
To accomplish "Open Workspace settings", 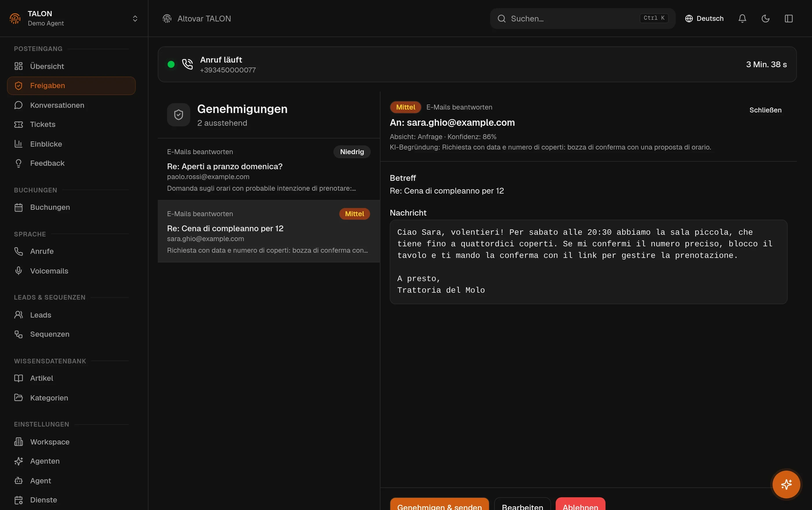I will pyautogui.click(x=71, y=442).
